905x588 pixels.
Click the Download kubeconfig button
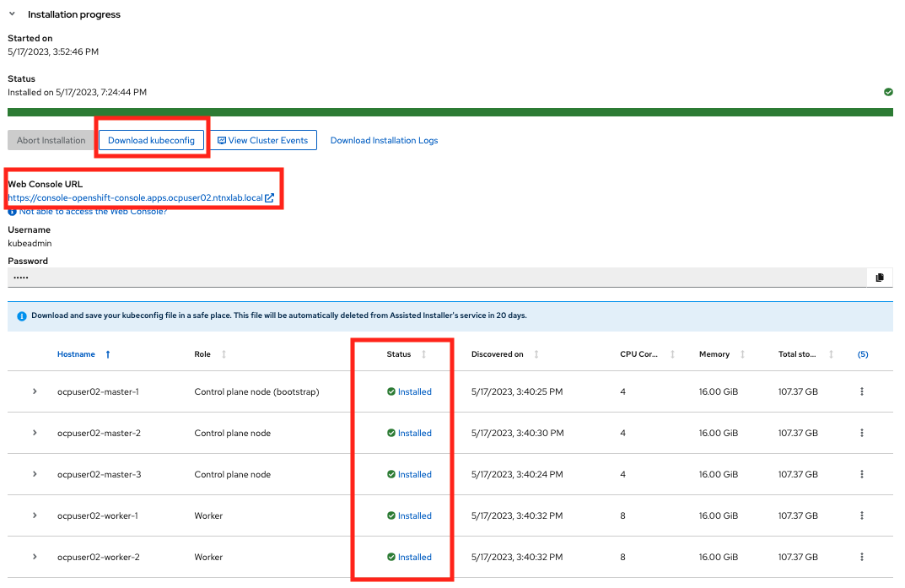click(x=151, y=140)
